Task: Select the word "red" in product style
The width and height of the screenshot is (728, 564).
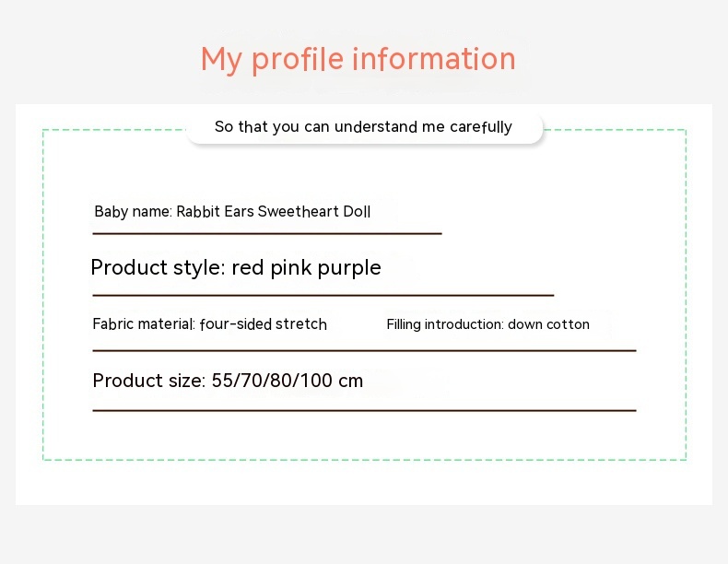Action: tap(248, 268)
